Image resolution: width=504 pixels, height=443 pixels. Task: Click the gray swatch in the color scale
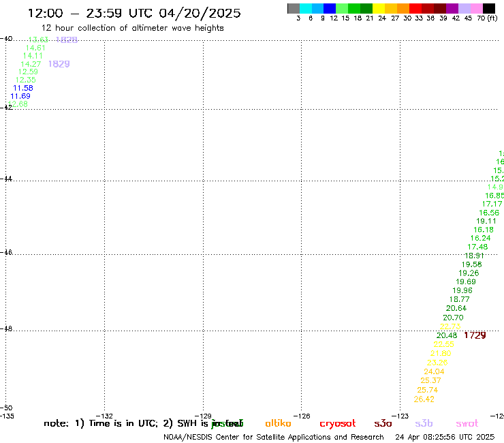click(x=294, y=8)
